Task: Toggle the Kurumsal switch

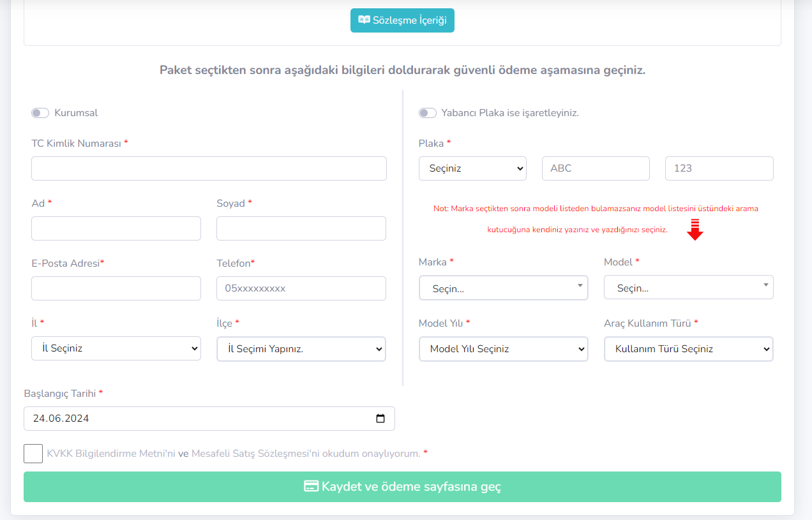Action: click(x=40, y=113)
